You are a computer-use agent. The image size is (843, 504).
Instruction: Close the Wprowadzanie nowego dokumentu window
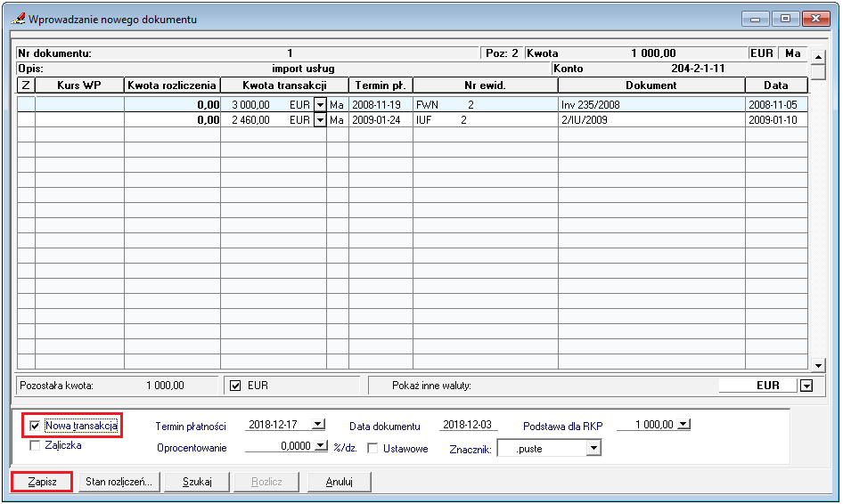point(815,19)
